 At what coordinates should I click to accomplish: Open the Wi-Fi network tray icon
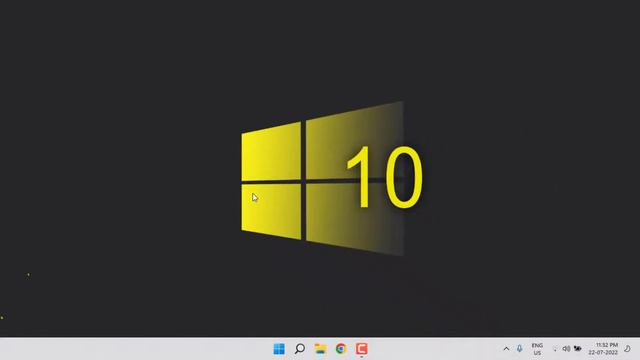coord(555,349)
